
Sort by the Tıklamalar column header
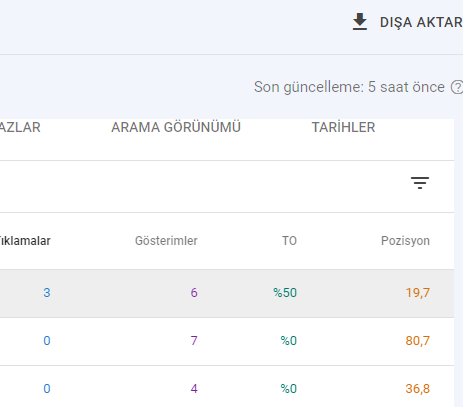(x=25, y=241)
